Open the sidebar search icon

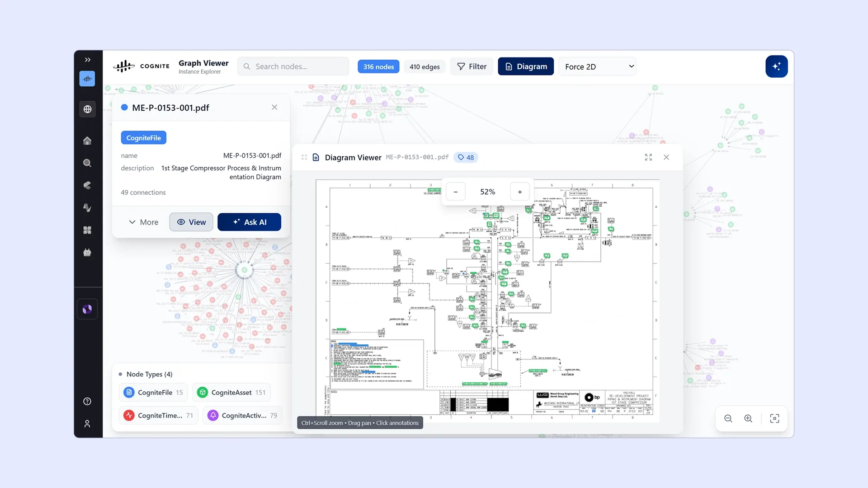click(87, 163)
